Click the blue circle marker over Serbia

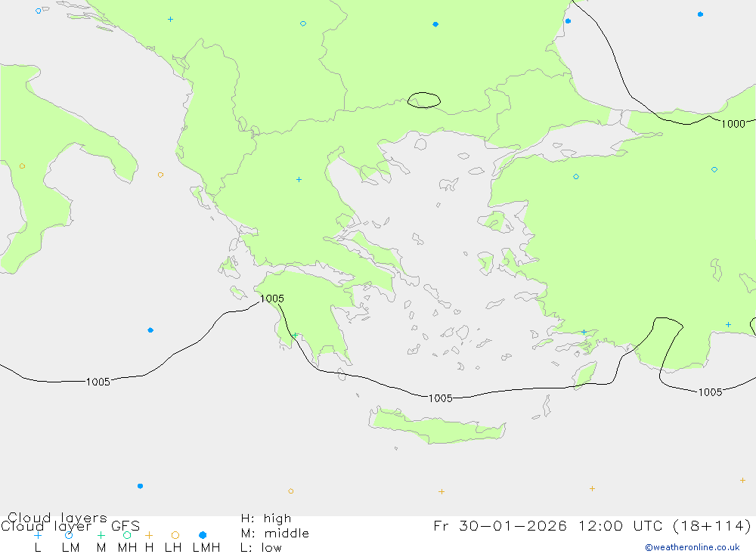[303, 23]
